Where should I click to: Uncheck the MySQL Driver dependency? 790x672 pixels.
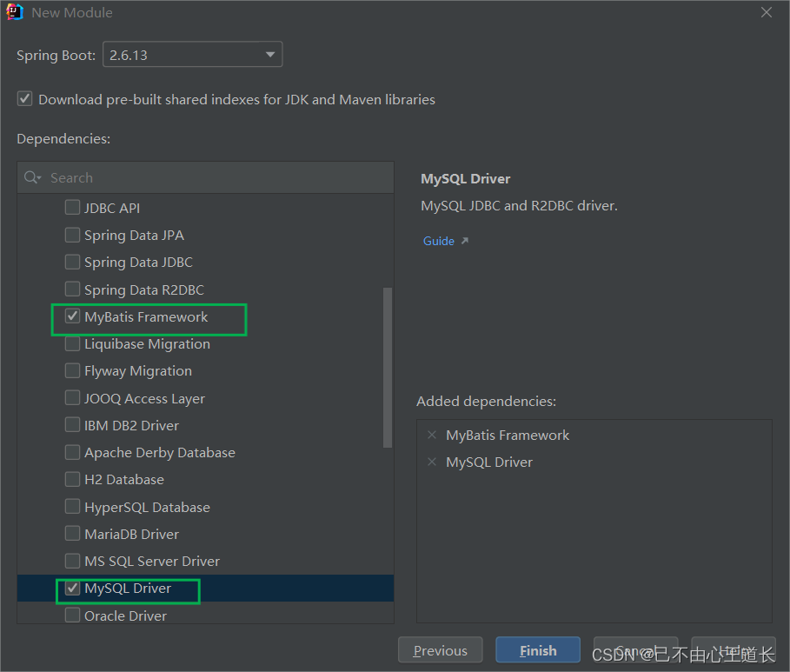point(72,589)
